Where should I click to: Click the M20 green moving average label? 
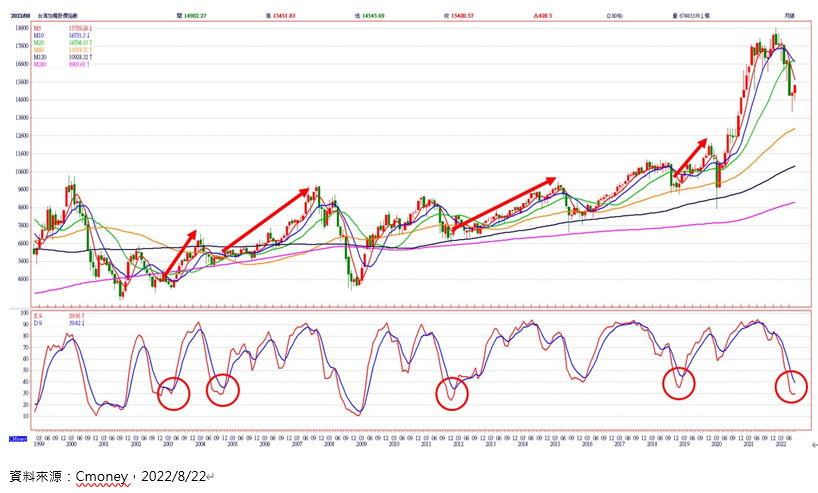click(41, 42)
